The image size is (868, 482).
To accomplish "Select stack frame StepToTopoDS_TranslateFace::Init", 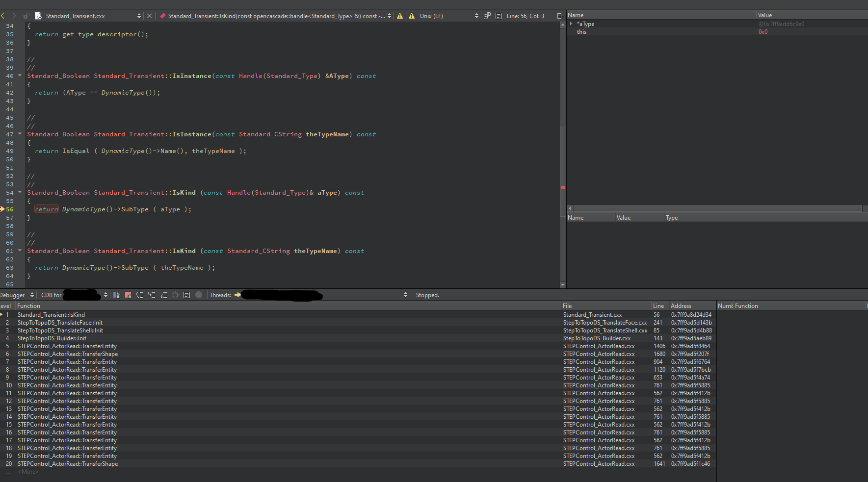I will tap(60, 323).
